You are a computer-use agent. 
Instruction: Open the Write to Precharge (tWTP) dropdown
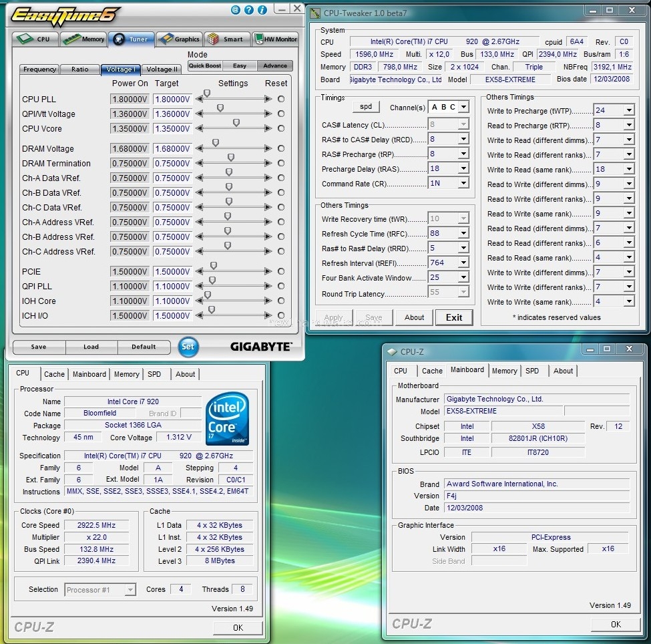[x=630, y=110]
